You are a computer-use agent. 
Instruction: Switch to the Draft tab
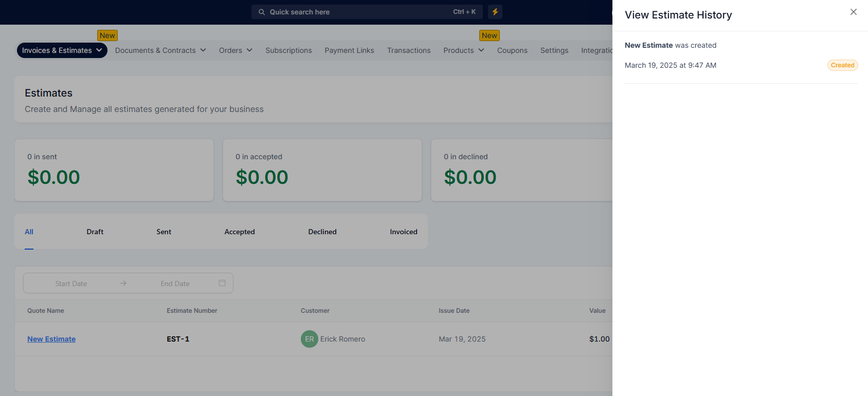pyautogui.click(x=95, y=232)
